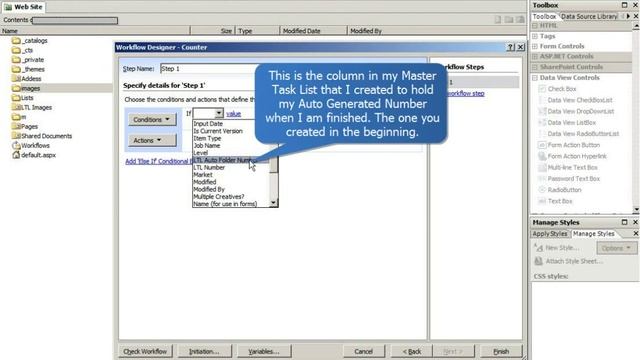Open the Pages library icon
Viewport: 640px width, 360px height.
(x=16, y=126)
